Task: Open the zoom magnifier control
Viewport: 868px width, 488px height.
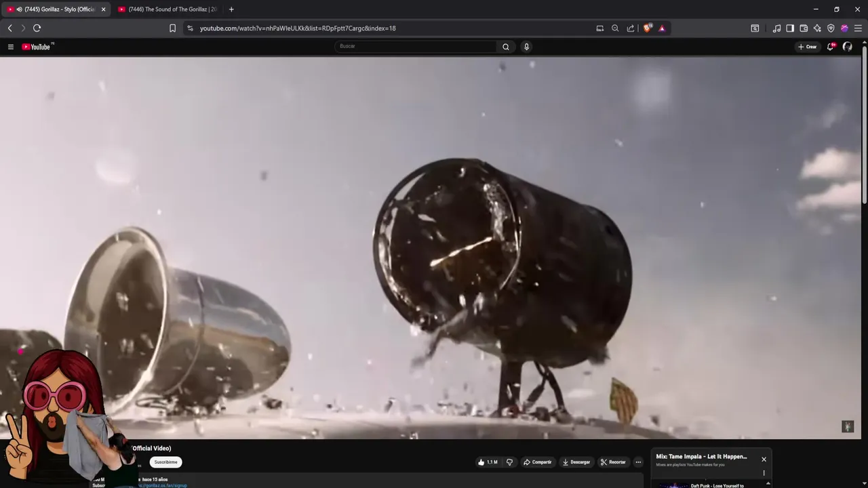Action: pyautogui.click(x=615, y=28)
